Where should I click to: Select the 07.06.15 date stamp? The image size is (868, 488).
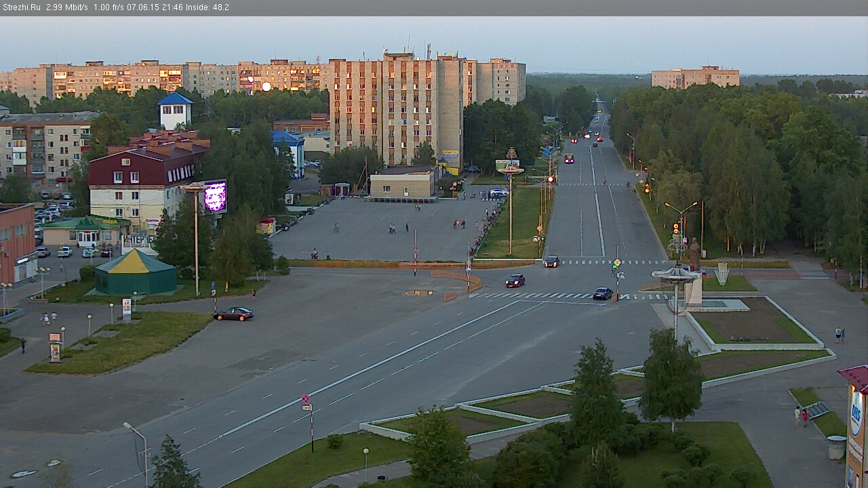pos(144,7)
